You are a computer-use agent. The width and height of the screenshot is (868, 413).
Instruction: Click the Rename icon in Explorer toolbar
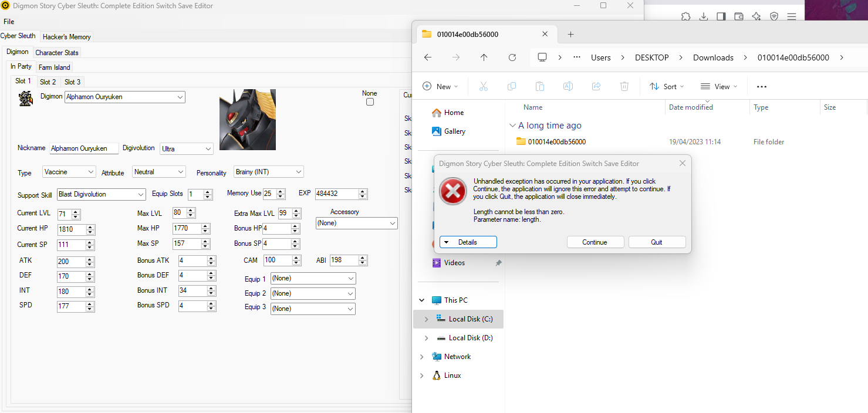pyautogui.click(x=568, y=86)
